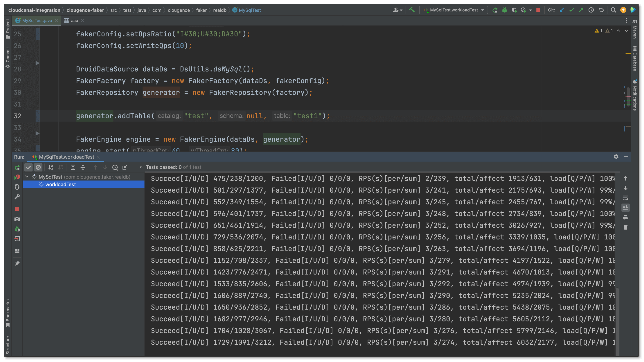Clear console output with trash icon
Viewport: 644px width, 362px height.
coord(625,227)
